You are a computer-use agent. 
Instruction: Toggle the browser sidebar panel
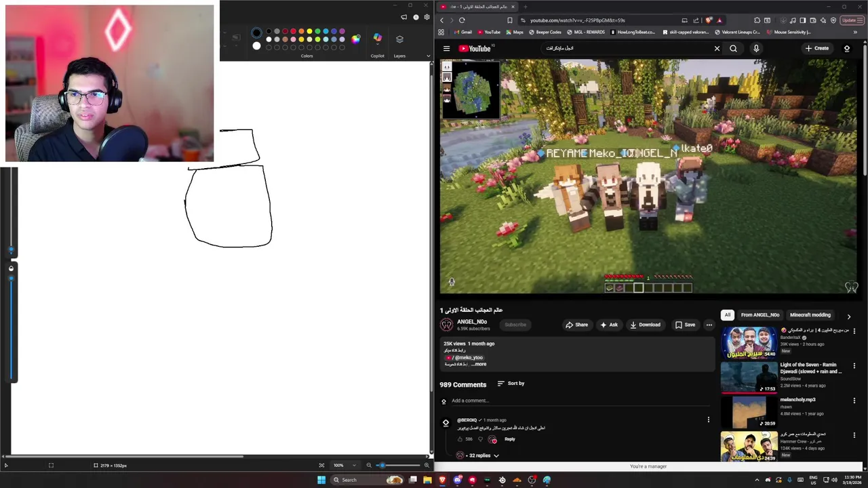[x=803, y=20]
